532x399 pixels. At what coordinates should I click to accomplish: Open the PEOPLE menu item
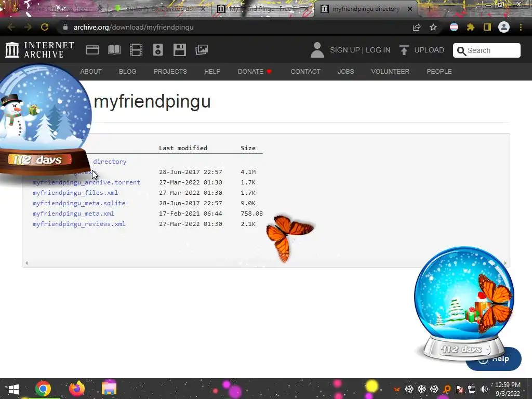coord(439,72)
